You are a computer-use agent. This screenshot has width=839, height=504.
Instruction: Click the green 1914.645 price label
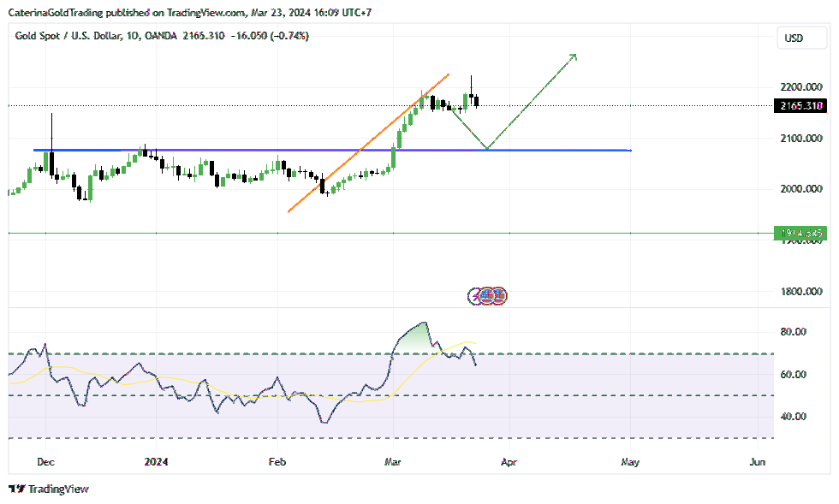800,234
